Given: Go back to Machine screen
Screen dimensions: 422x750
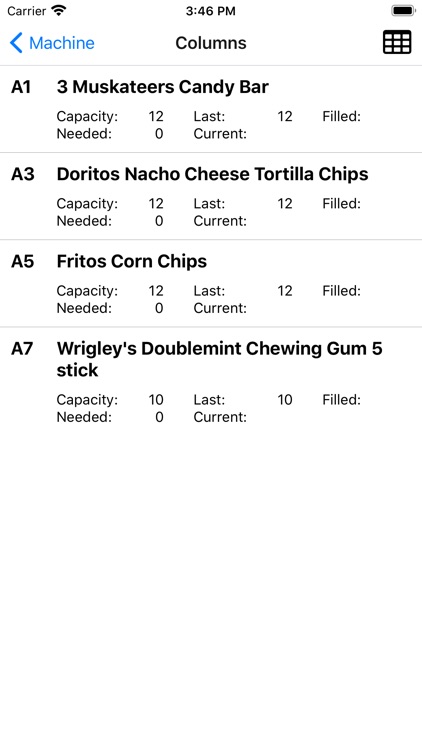Looking at the screenshot, I should pyautogui.click(x=52, y=43).
